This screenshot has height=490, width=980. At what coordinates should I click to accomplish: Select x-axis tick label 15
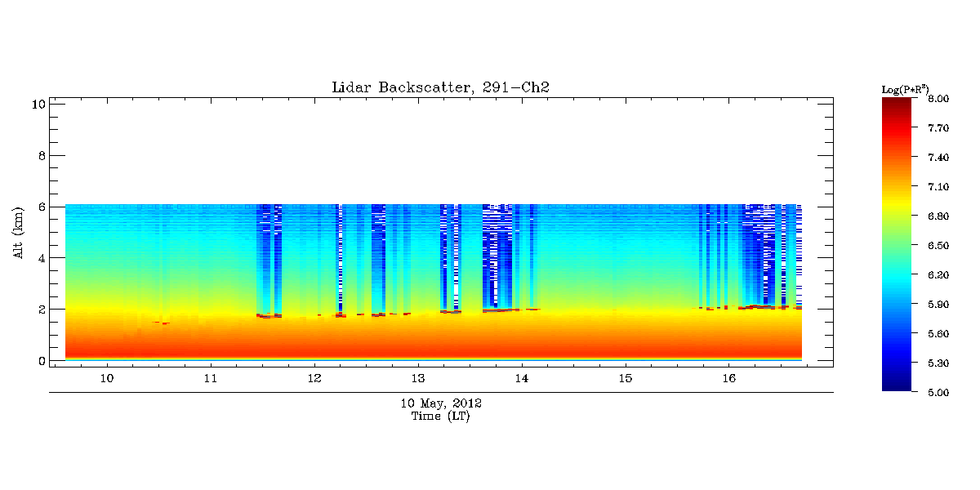(626, 379)
